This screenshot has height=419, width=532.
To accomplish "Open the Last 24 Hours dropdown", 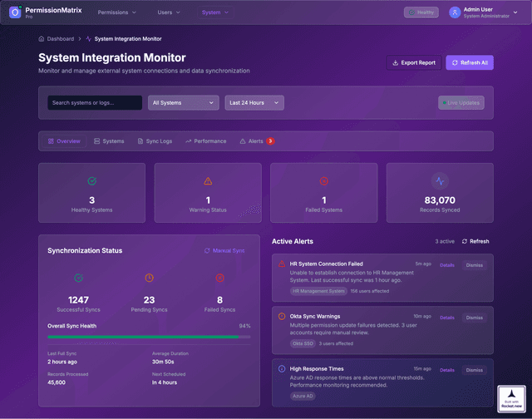I will point(254,103).
